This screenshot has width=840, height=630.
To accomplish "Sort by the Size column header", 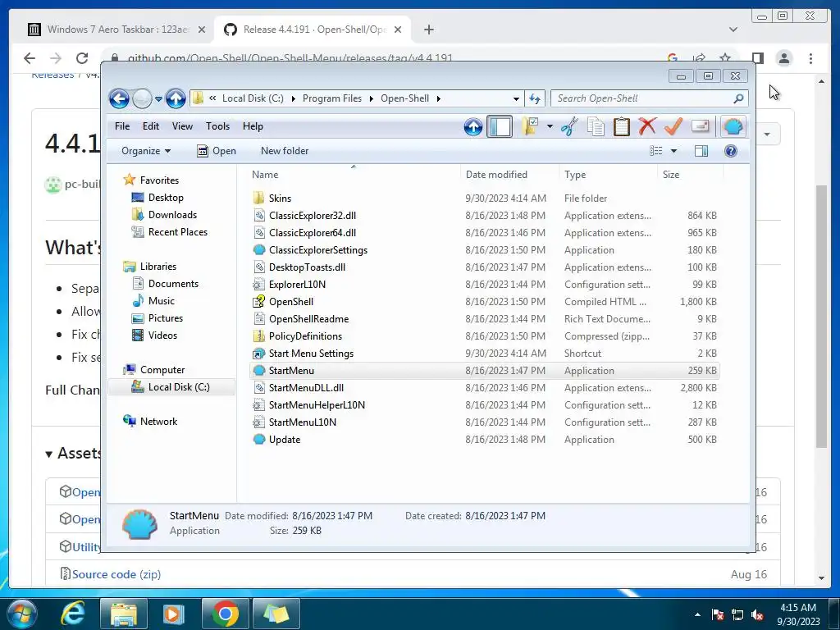I will pyautogui.click(x=690, y=175).
